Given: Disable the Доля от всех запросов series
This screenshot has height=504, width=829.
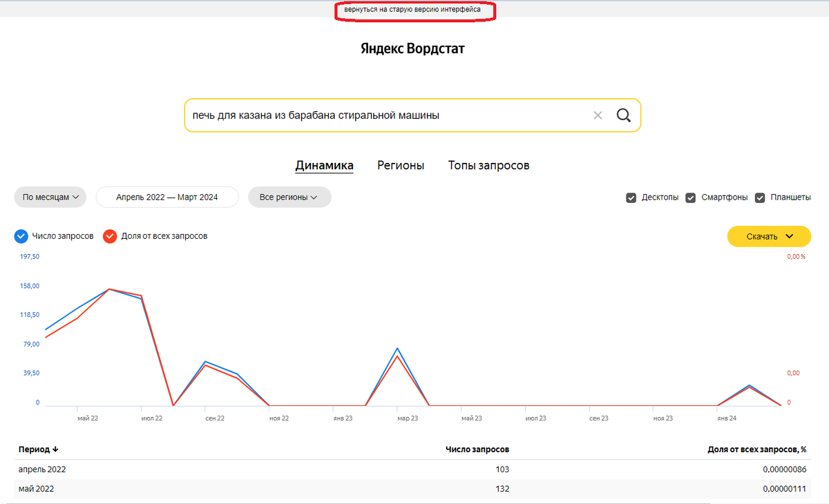Looking at the screenshot, I should [x=110, y=236].
